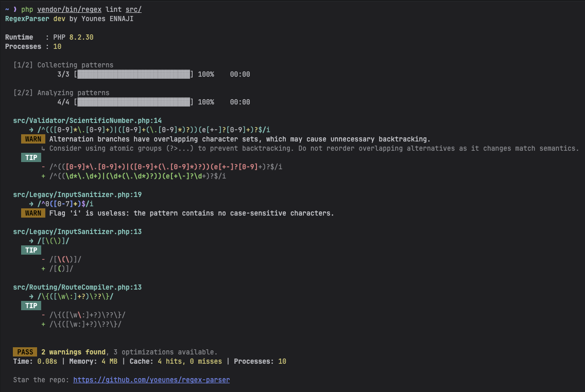Click the arrow icon before the ScientificNumber regex
This screenshot has height=392, width=585.
click(x=32, y=130)
